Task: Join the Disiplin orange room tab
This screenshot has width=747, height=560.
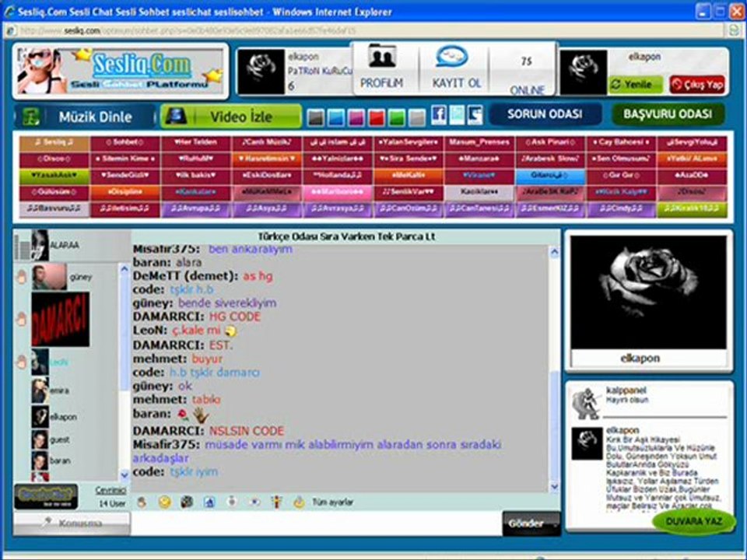Action: pos(125,193)
